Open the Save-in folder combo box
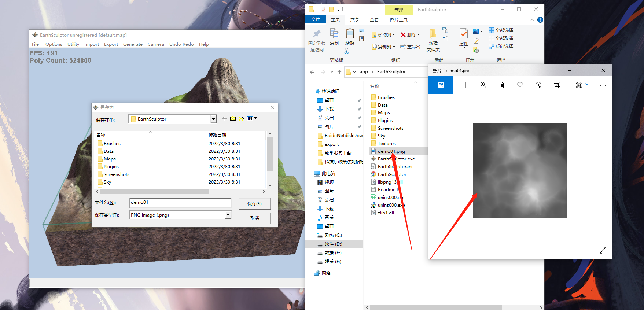This screenshot has width=644, height=310. point(172,119)
